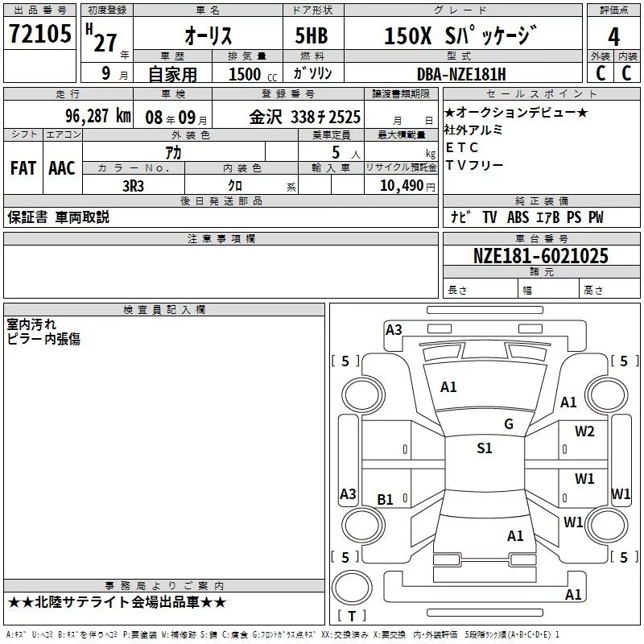The height and width of the screenshot is (644, 644).
Task: Click the inspector note ピラー内張傷
Action: click(x=43, y=339)
